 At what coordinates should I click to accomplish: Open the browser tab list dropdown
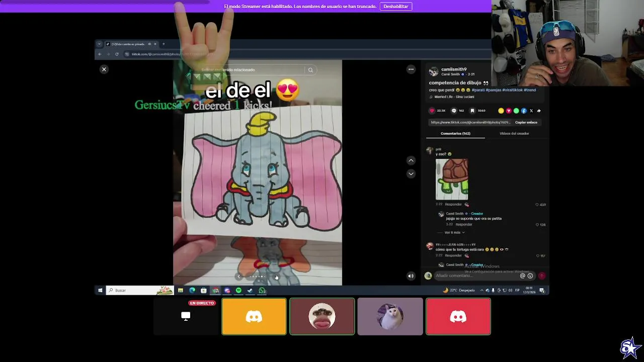tap(99, 44)
